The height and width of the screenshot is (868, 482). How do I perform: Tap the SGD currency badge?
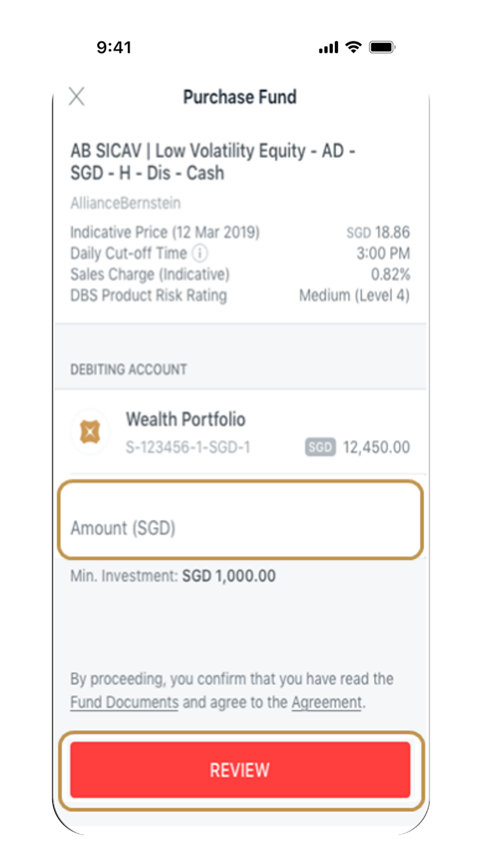pos(320,447)
